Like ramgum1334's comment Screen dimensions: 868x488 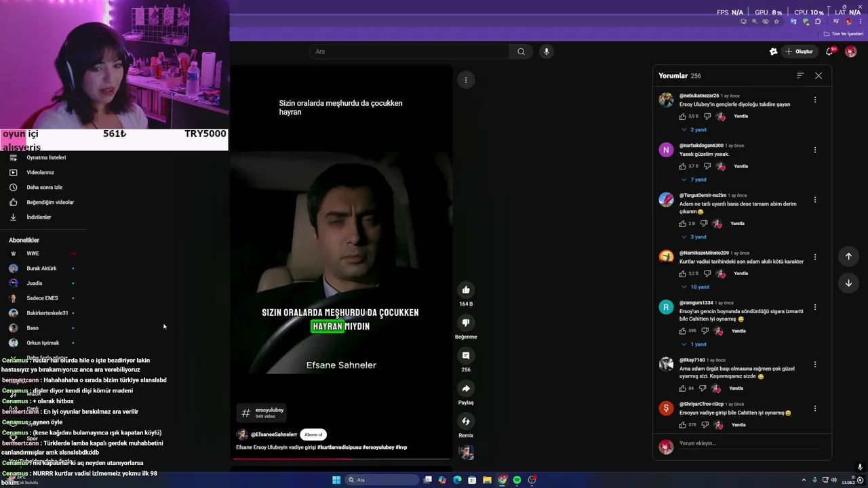coord(683,331)
